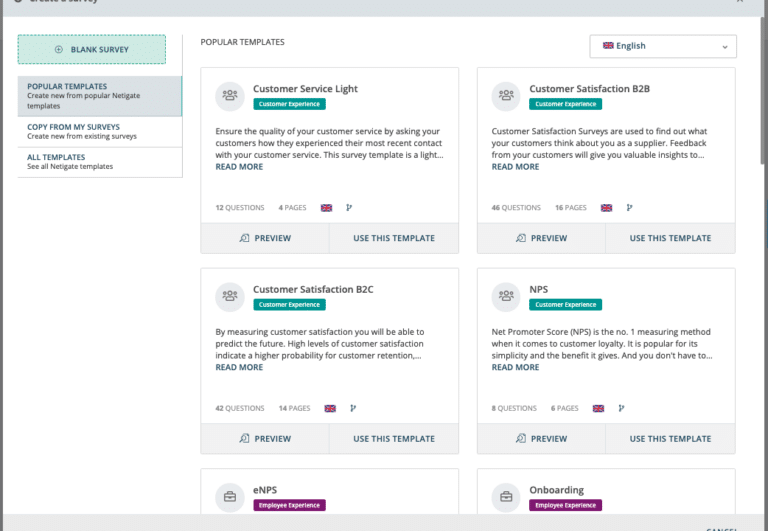Click the Customer Satisfaction B2B group icon
Image resolution: width=768 pixels, height=531 pixels.
click(506, 96)
